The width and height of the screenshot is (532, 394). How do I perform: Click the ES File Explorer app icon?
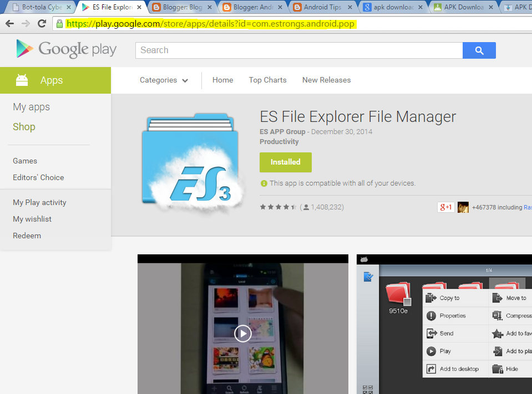(x=192, y=163)
